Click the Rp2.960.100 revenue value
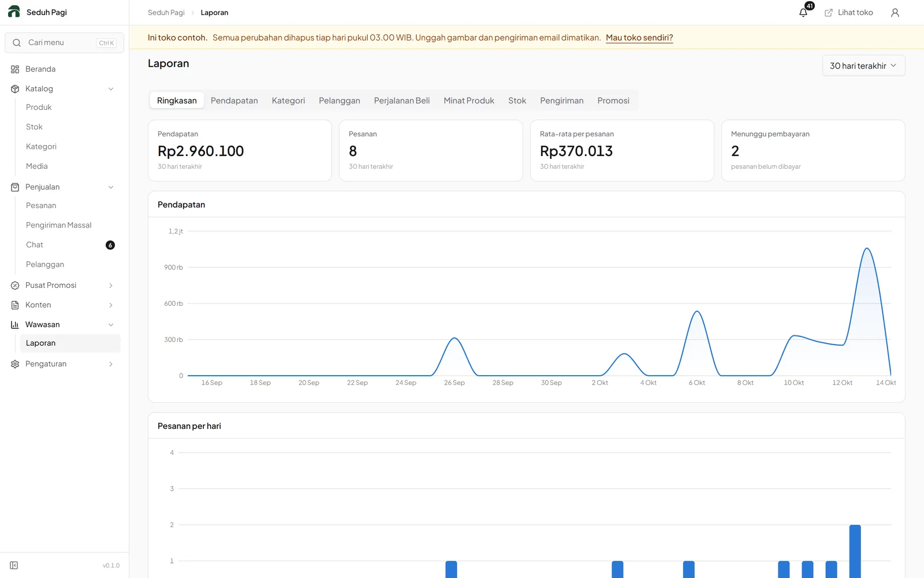Screen dimensions: 924x578 coord(201,151)
